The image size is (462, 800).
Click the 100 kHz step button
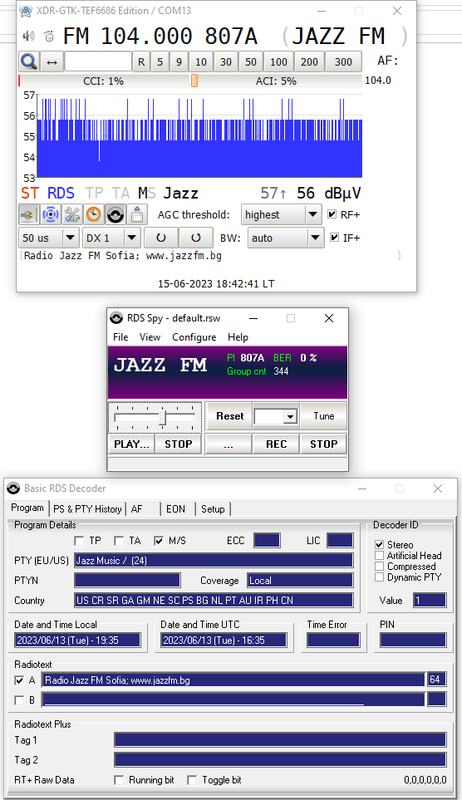(278, 62)
